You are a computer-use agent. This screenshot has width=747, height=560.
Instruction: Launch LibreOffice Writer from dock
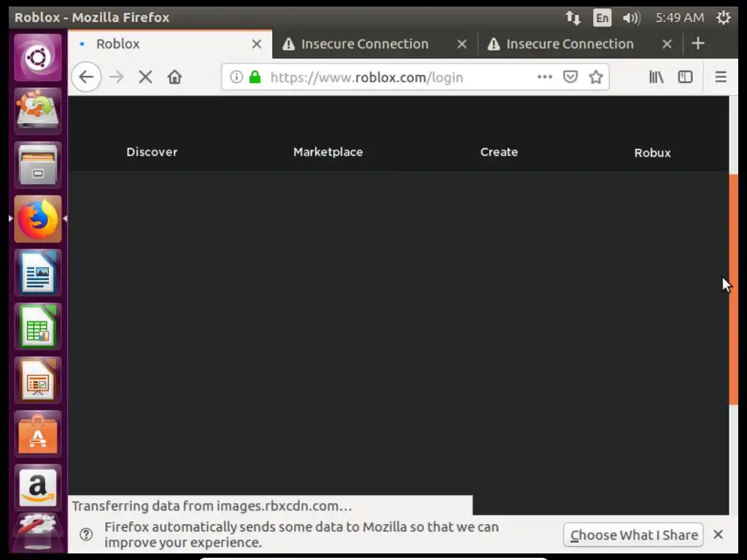click(x=38, y=273)
